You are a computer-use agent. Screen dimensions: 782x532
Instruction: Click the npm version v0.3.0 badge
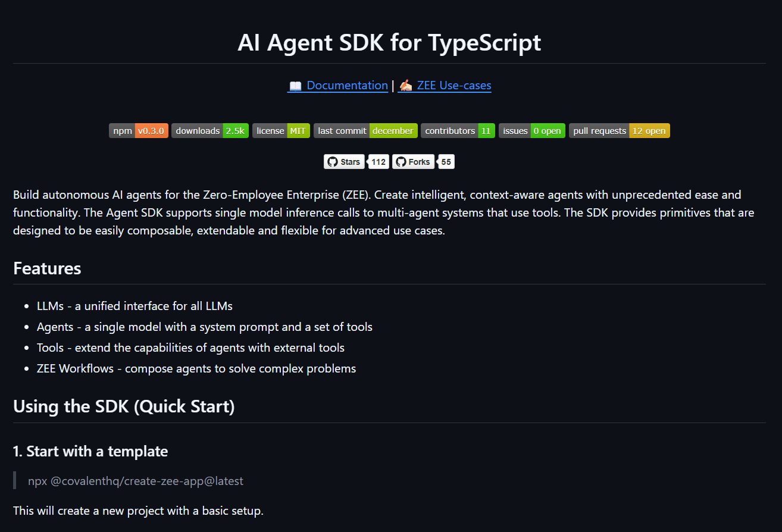click(138, 130)
